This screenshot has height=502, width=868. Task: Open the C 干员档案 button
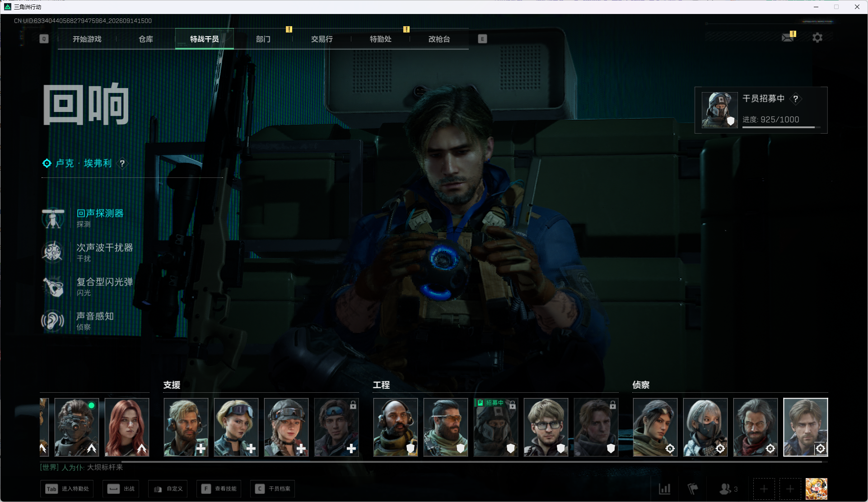(x=272, y=488)
